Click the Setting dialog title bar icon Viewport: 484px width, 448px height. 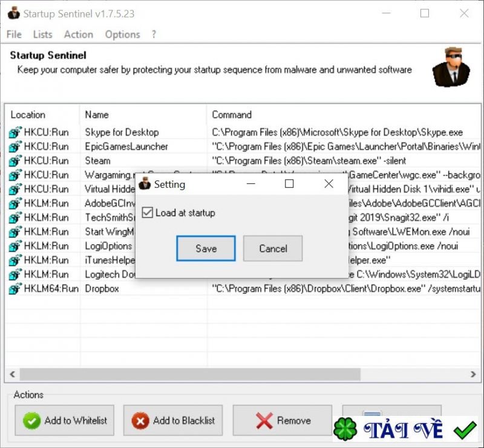coord(145,183)
